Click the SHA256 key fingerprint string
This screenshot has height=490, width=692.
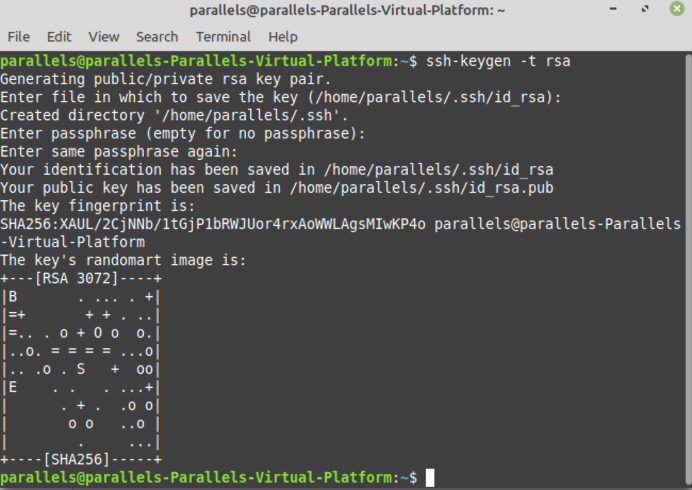[x=213, y=224]
